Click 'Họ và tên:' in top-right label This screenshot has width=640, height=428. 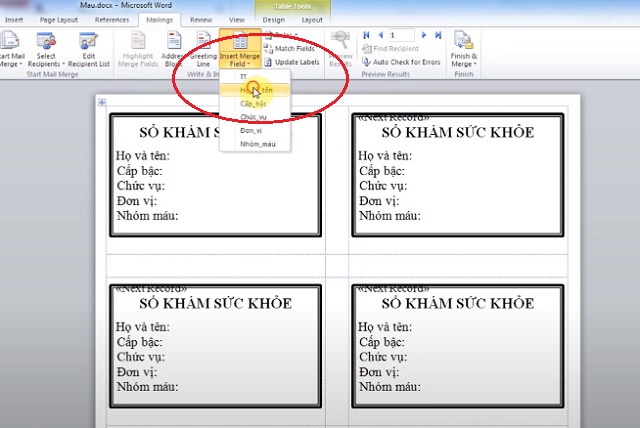[385, 155]
